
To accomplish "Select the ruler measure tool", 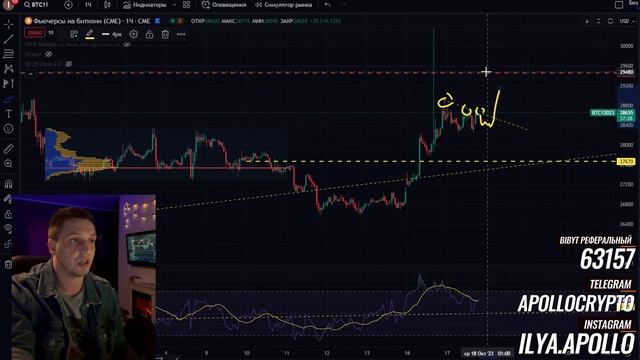I will [9, 149].
